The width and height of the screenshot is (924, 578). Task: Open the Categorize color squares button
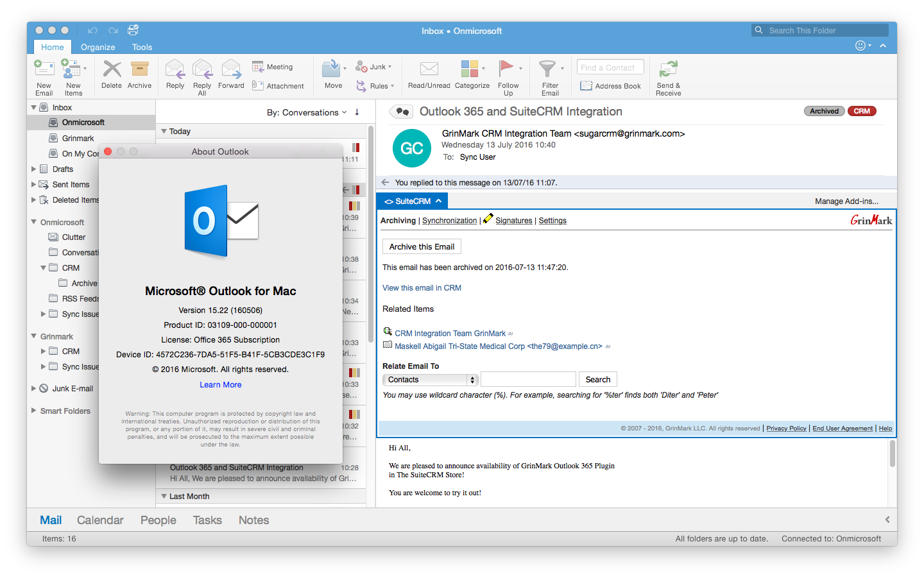point(472,75)
